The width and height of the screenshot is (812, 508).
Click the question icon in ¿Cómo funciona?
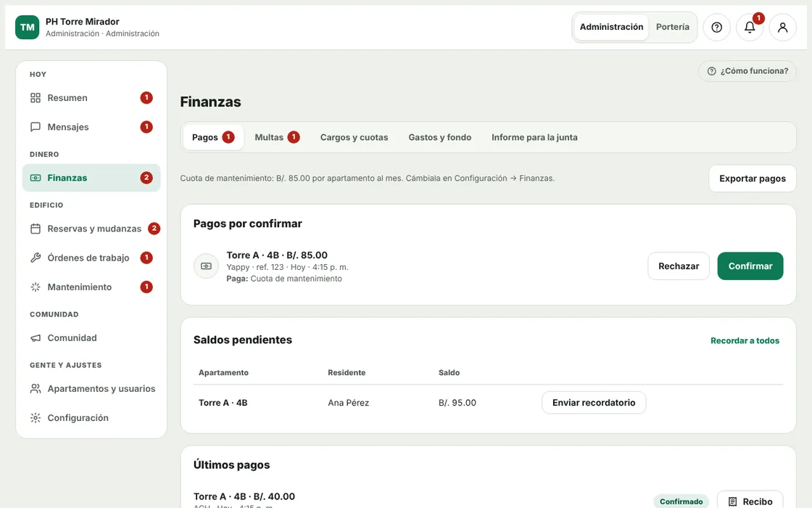pyautogui.click(x=711, y=71)
